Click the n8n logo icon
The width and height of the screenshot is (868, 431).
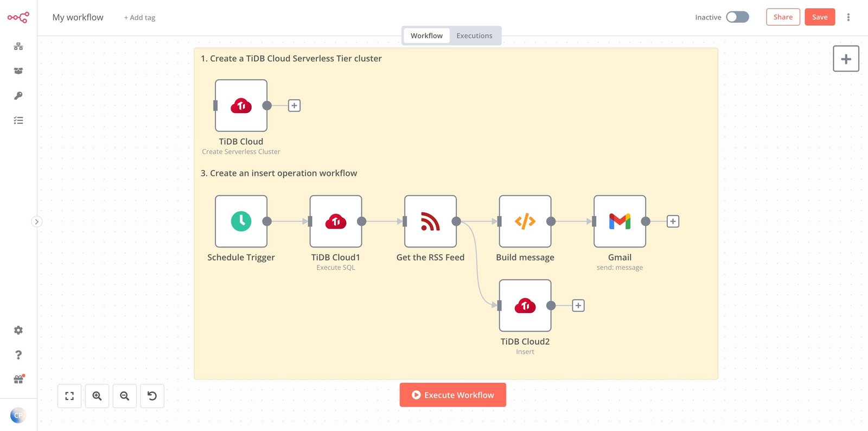click(x=18, y=17)
